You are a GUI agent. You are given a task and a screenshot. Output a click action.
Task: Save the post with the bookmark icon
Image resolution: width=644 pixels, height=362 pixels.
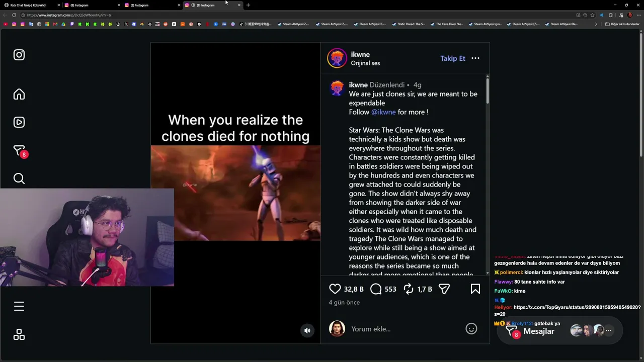click(x=475, y=289)
